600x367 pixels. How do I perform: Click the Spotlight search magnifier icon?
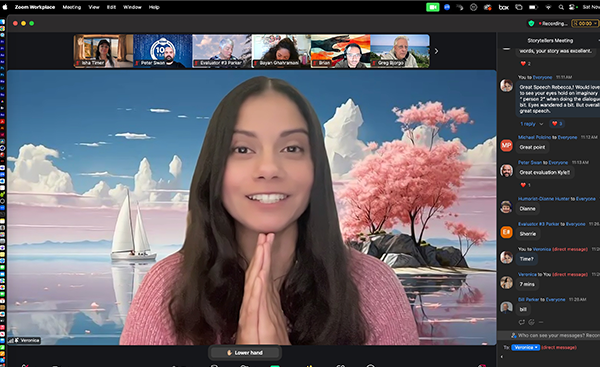point(561,7)
